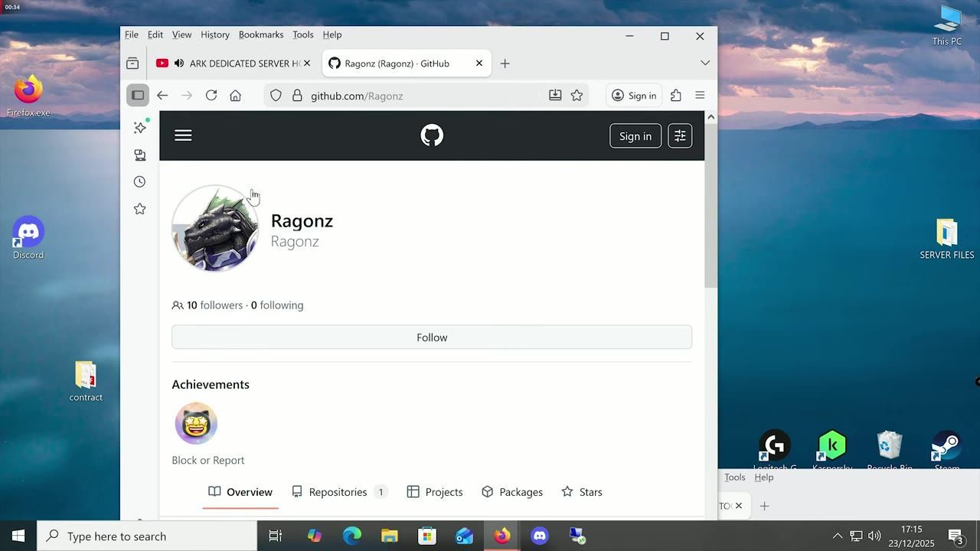
Task: Select the Stars profile tab
Action: pos(582,492)
